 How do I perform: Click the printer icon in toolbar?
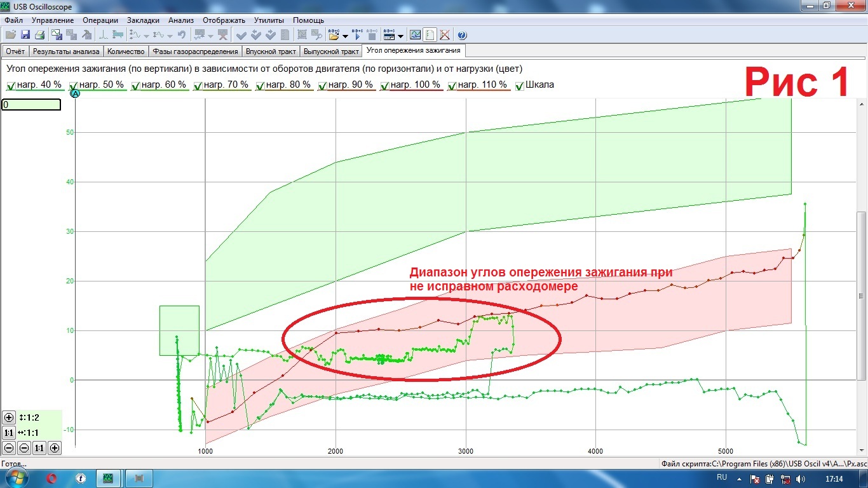coord(40,35)
